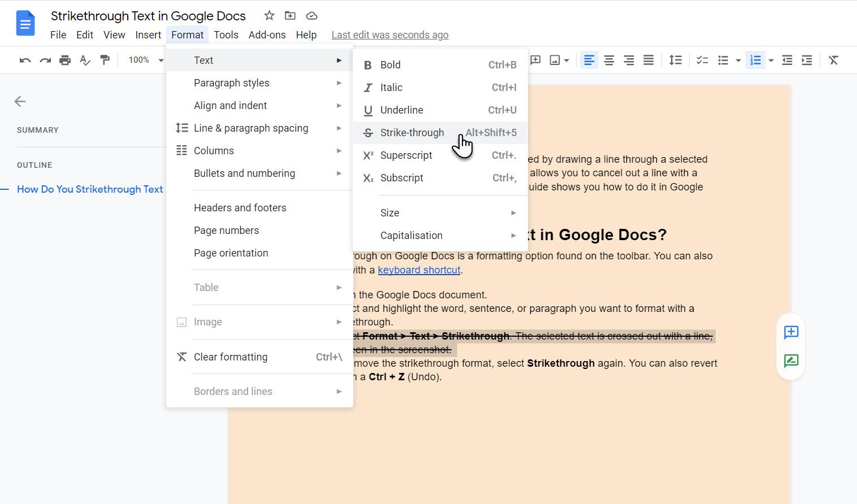857x504 pixels.
Task: Click Last edit was seconds ago
Action: tap(389, 34)
